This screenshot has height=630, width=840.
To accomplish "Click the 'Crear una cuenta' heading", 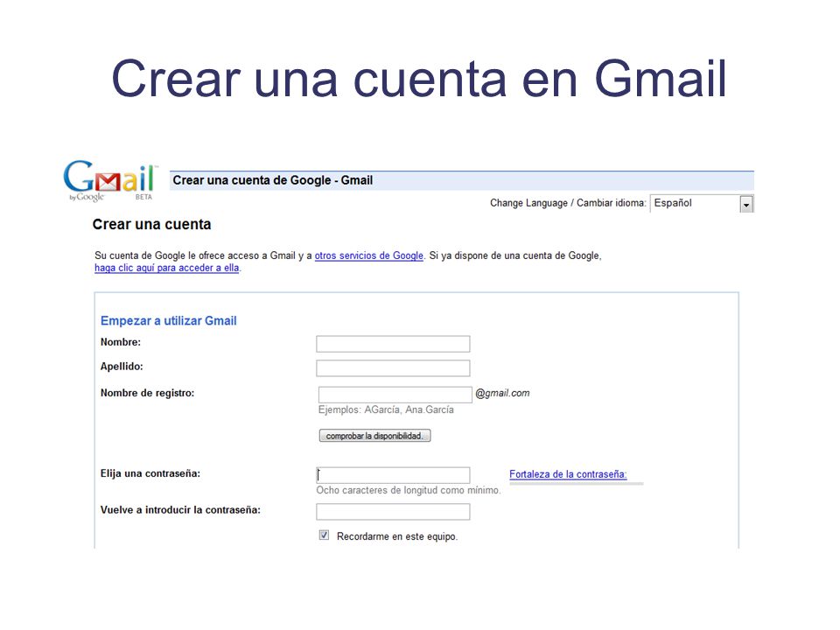I will click(x=151, y=225).
